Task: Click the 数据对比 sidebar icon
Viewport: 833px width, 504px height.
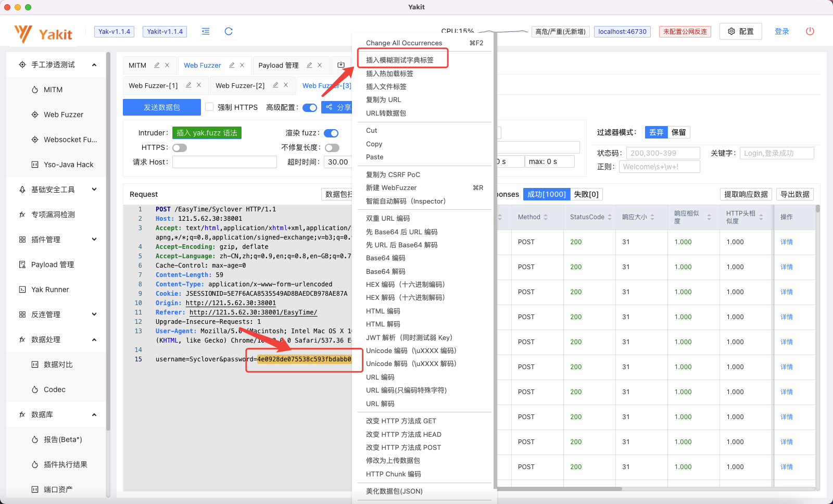Action: pos(35,364)
